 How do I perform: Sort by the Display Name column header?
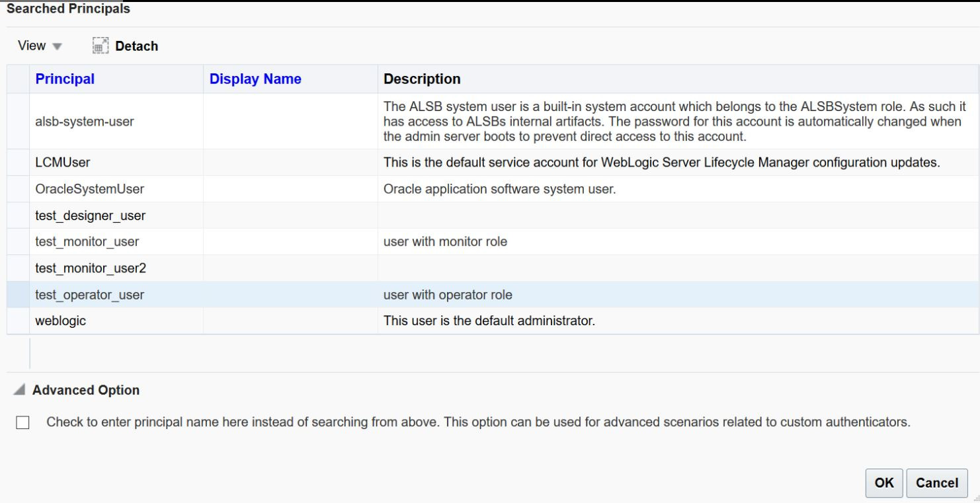point(255,79)
